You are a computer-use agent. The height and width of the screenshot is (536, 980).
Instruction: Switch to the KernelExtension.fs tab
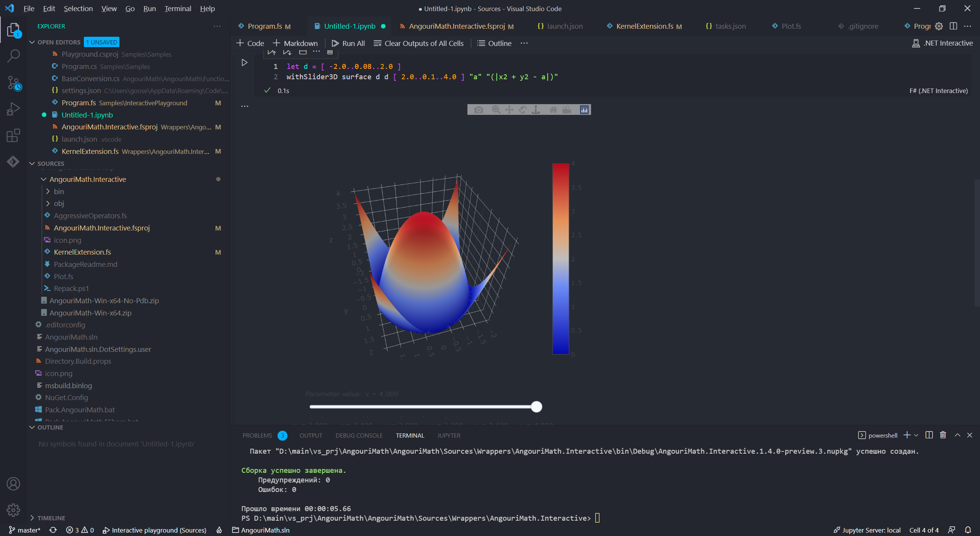pyautogui.click(x=645, y=26)
